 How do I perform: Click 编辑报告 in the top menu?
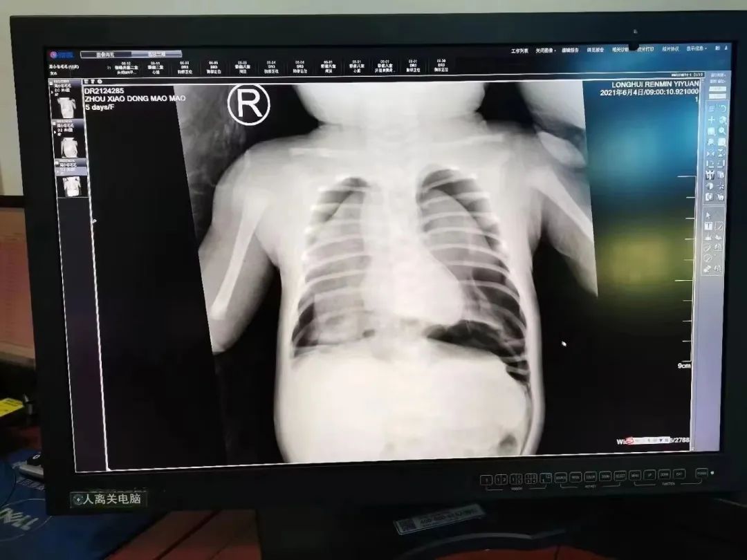click(x=570, y=50)
